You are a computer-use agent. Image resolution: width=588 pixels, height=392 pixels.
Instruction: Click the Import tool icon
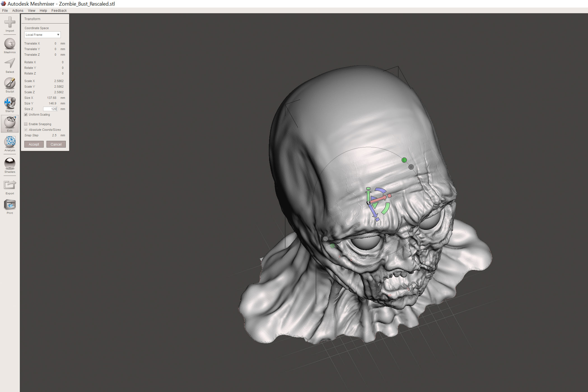point(10,23)
